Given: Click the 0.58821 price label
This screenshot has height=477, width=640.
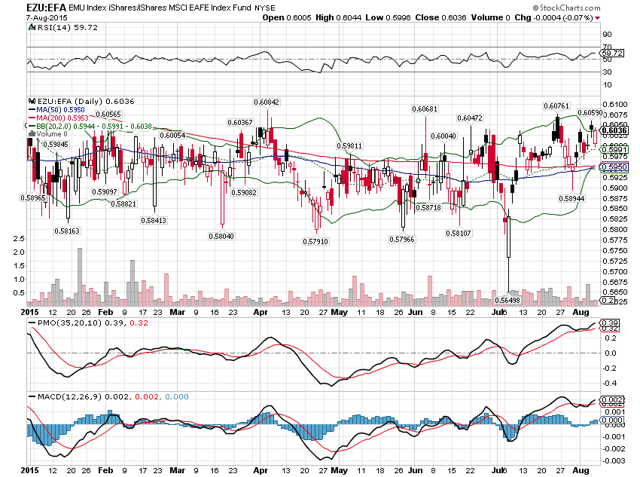Looking at the screenshot, I should [x=123, y=204].
